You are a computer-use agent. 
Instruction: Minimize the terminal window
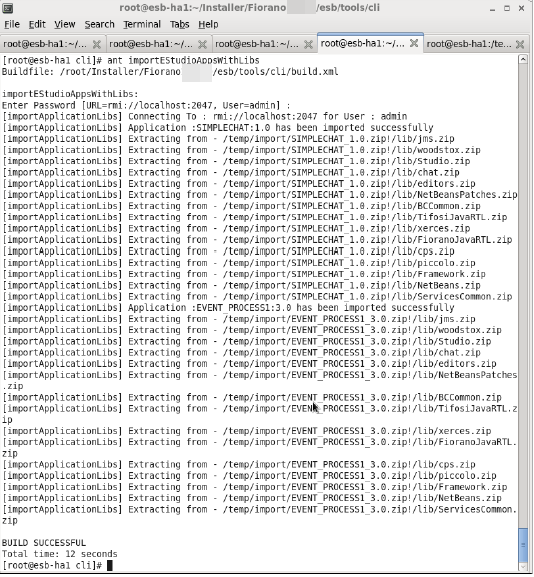tap(492, 8)
